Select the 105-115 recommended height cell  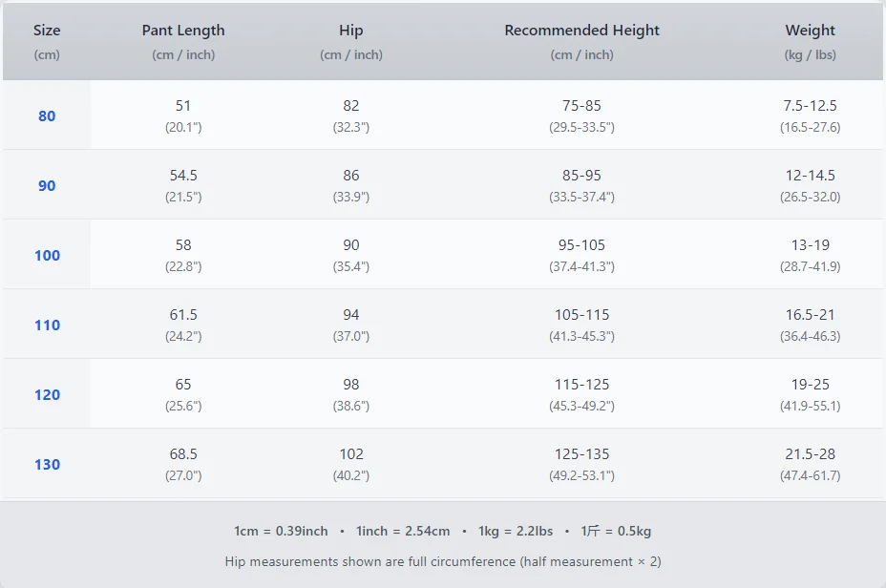[581, 315]
